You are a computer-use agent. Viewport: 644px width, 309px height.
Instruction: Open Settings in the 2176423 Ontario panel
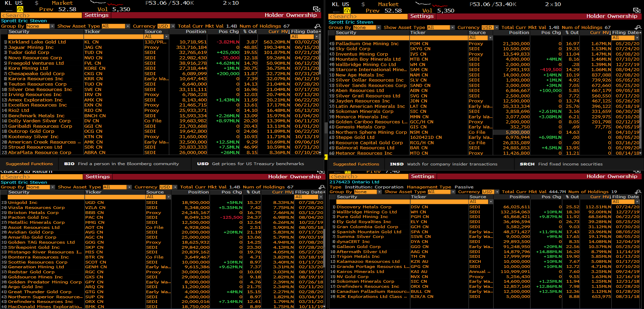423,176
